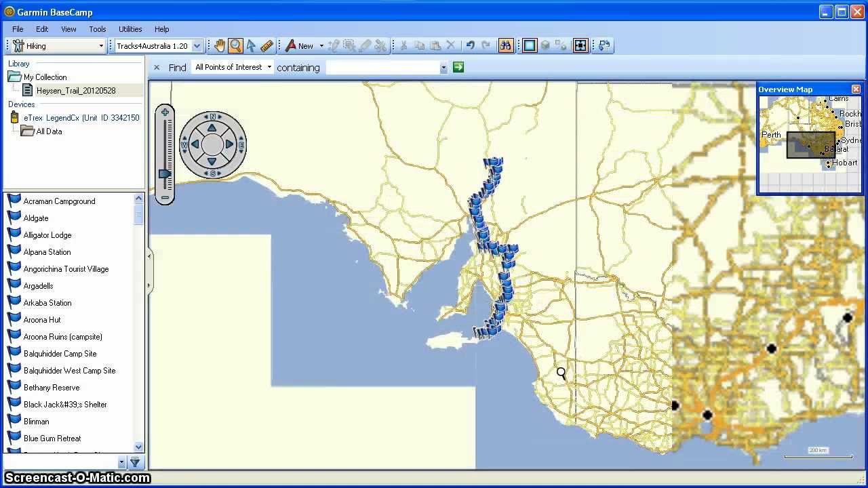Select the All Data folder
The height and width of the screenshot is (488, 868).
pos(49,131)
